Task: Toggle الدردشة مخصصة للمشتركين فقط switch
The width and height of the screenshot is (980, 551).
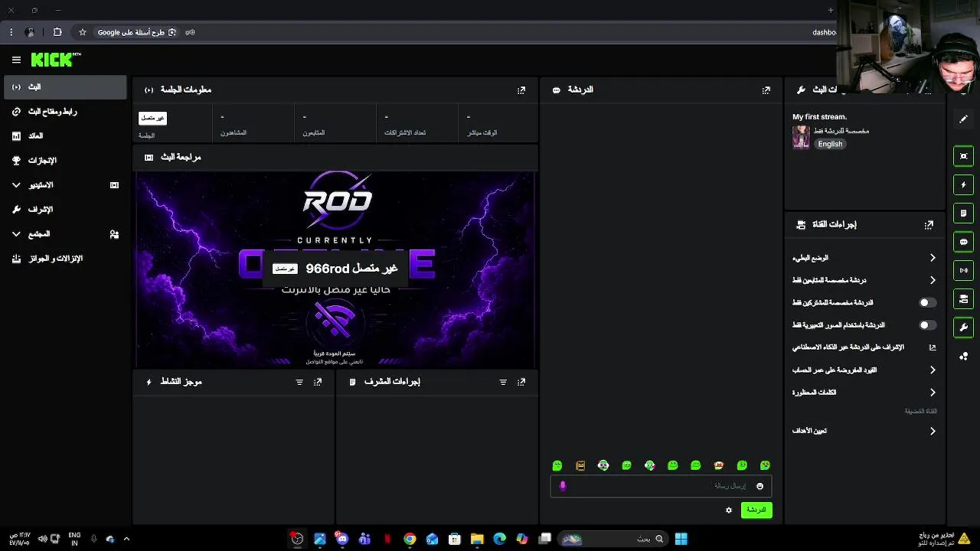Action: pos(927,303)
